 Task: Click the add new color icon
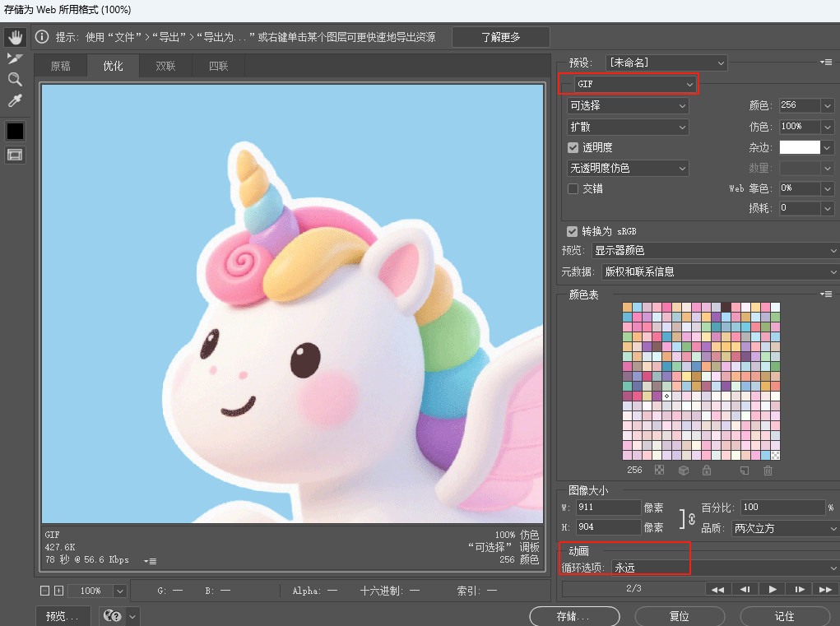click(x=744, y=471)
